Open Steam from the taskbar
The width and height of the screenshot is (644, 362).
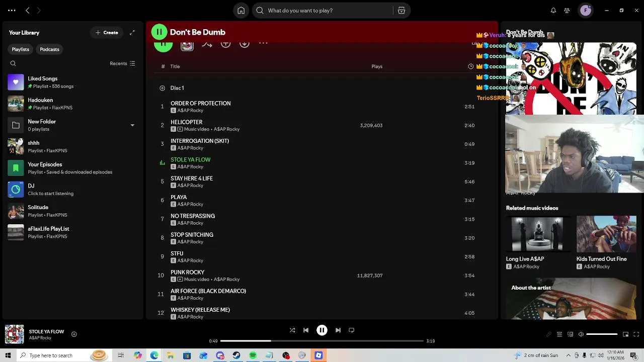point(236,355)
